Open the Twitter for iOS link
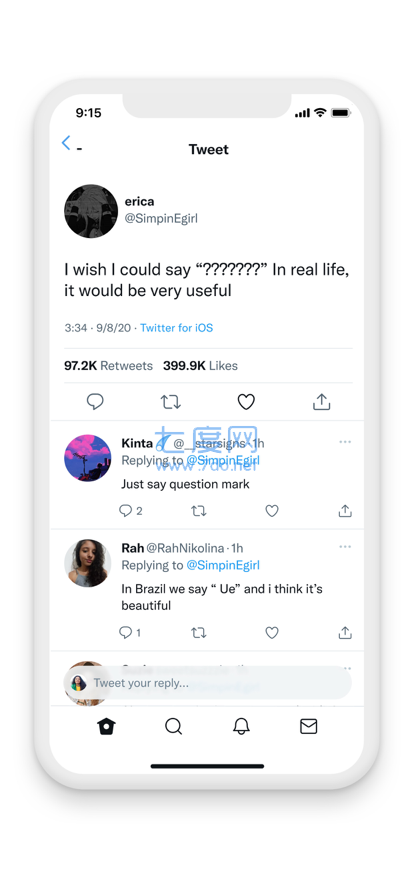Viewport: 414px width, 896px height. [177, 328]
